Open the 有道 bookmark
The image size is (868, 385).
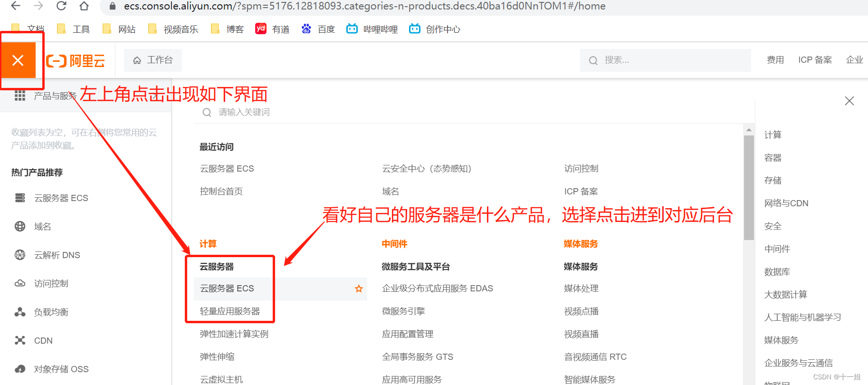272,29
